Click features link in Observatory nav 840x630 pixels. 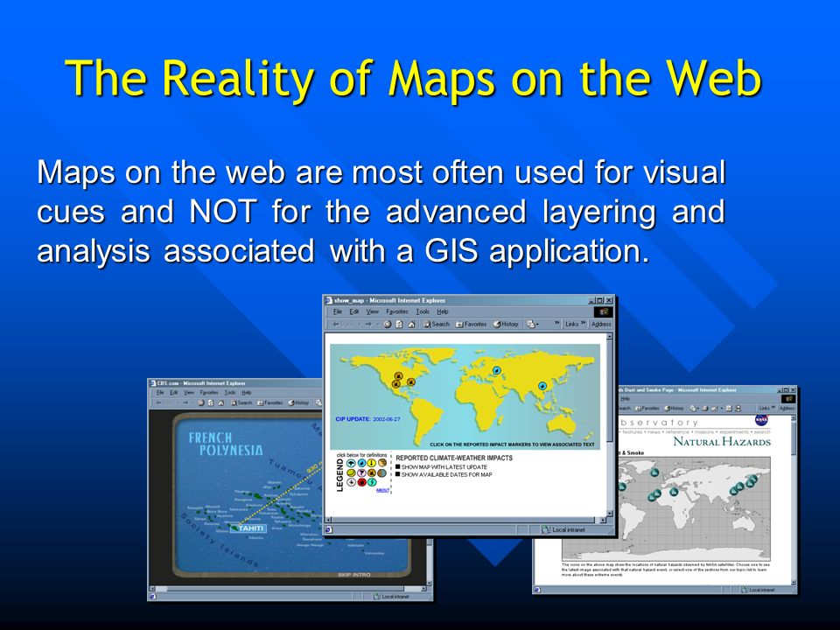click(x=633, y=431)
